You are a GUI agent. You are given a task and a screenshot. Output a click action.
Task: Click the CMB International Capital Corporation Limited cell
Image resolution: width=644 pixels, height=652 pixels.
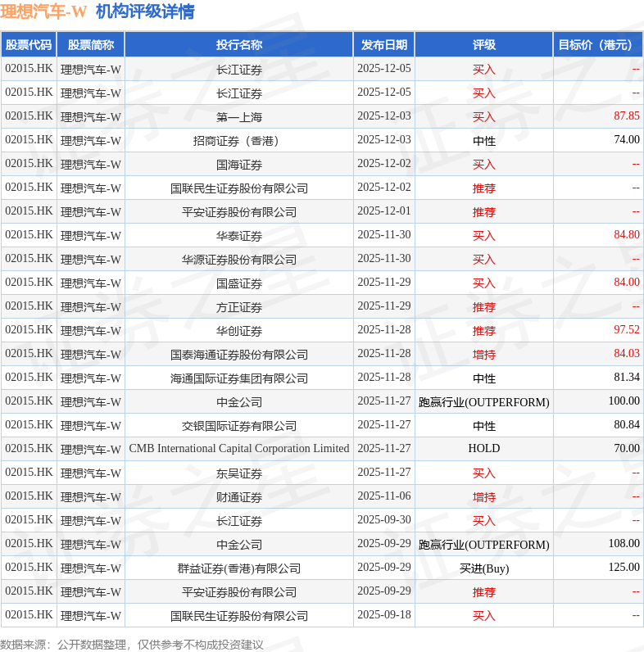238,449
